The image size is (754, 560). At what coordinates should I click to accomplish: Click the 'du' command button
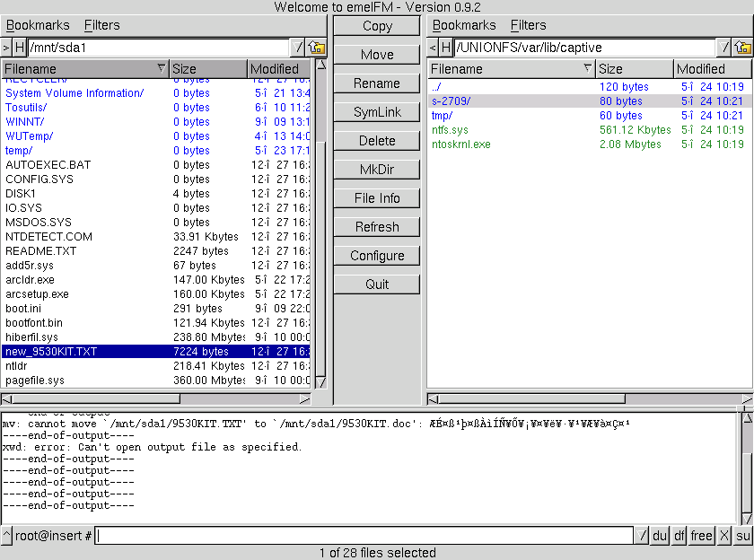click(x=660, y=536)
